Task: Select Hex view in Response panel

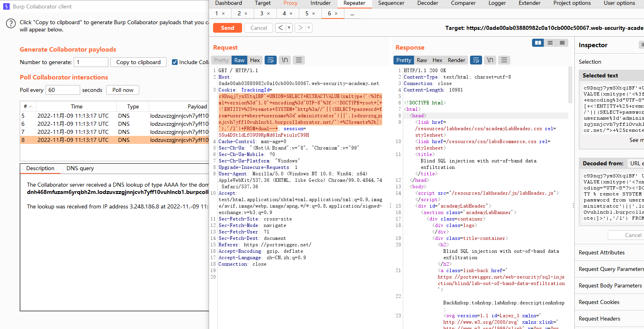Action: 437,60
